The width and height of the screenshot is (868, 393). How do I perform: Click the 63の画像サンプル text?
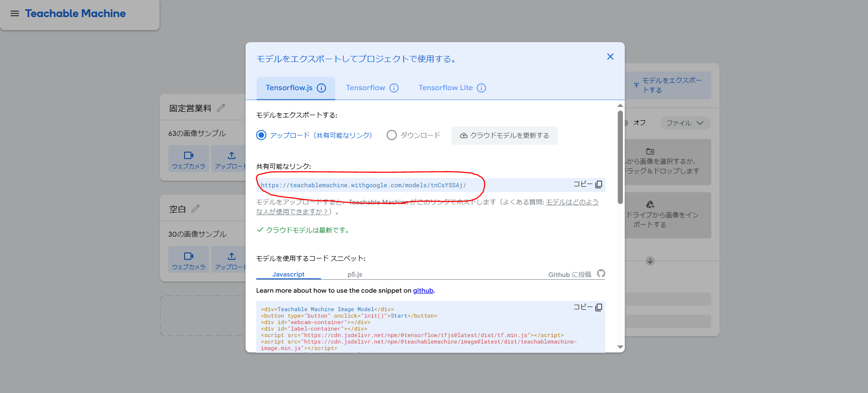[197, 133]
